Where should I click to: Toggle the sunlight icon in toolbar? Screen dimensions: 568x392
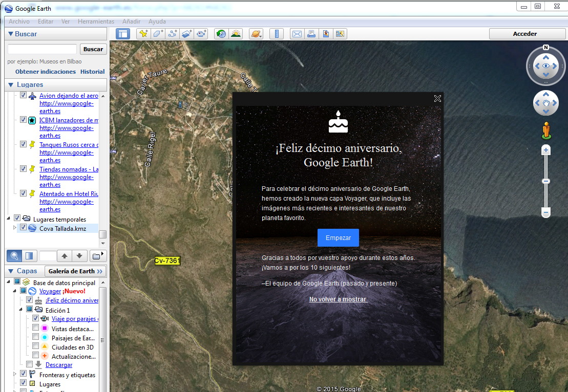(x=236, y=34)
